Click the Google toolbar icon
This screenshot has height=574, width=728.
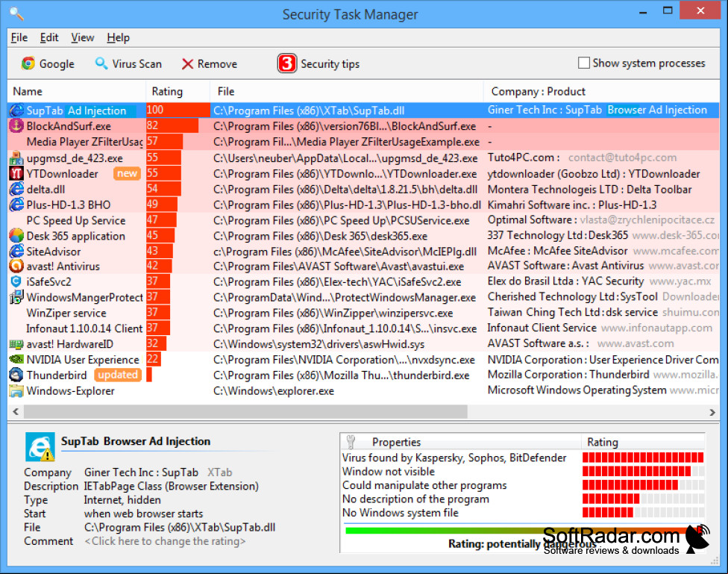click(x=28, y=63)
